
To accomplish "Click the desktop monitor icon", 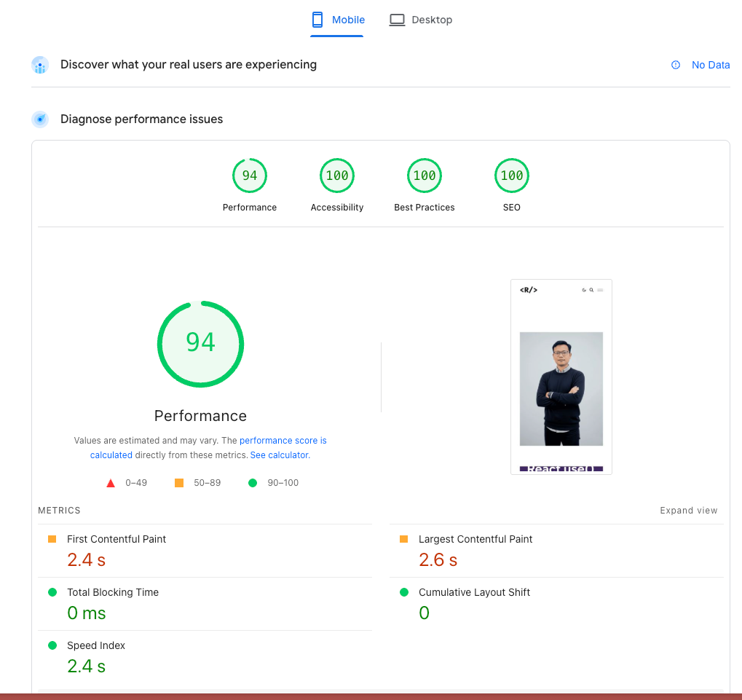I will click(x=397, y=20).
